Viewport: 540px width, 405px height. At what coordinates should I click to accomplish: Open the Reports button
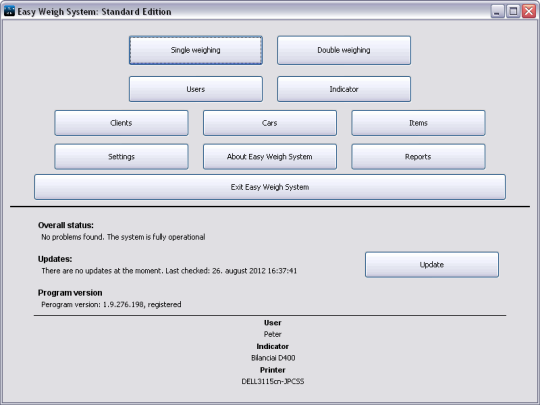[x=418, y=157]
